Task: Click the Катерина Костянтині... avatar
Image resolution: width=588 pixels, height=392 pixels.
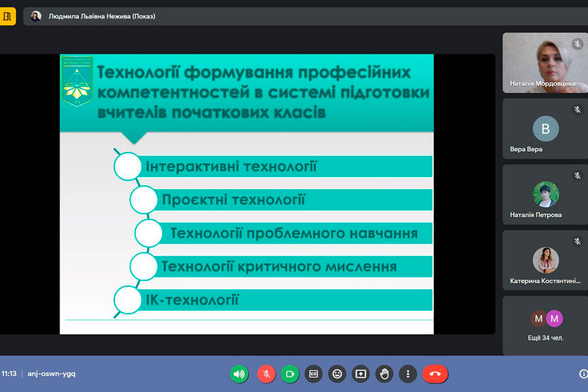Action: 546,260
